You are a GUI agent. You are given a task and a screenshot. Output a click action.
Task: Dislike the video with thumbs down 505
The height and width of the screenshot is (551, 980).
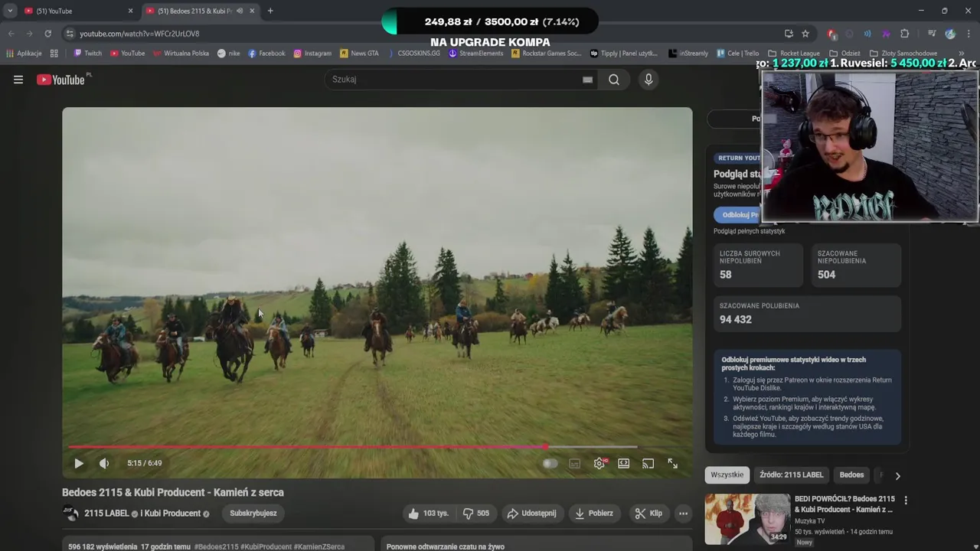click(x=476, y=514)
